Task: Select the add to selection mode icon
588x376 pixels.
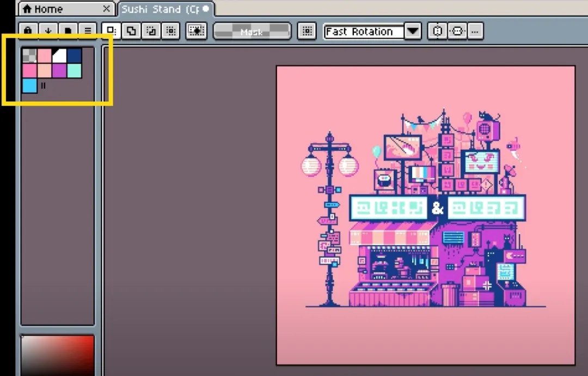Action: pos(131,31)
